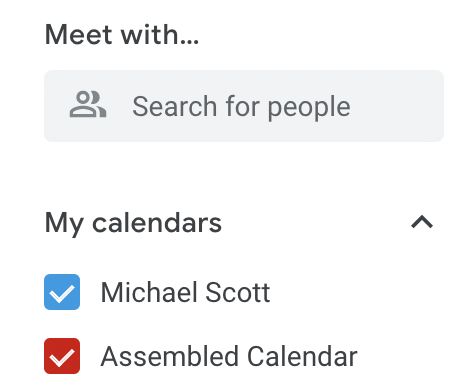The image size is (476, 390).
Task: Click the Search for people field
Action: point(244,106)
